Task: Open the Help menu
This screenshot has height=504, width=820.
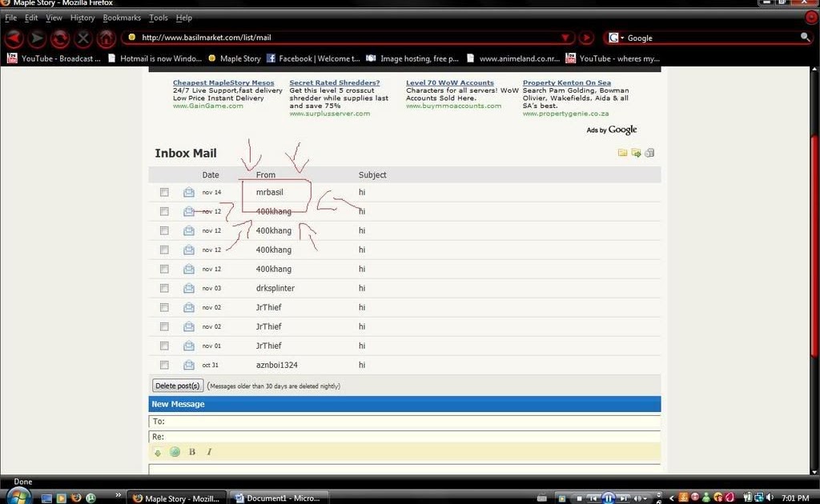Action: [184, 18]
